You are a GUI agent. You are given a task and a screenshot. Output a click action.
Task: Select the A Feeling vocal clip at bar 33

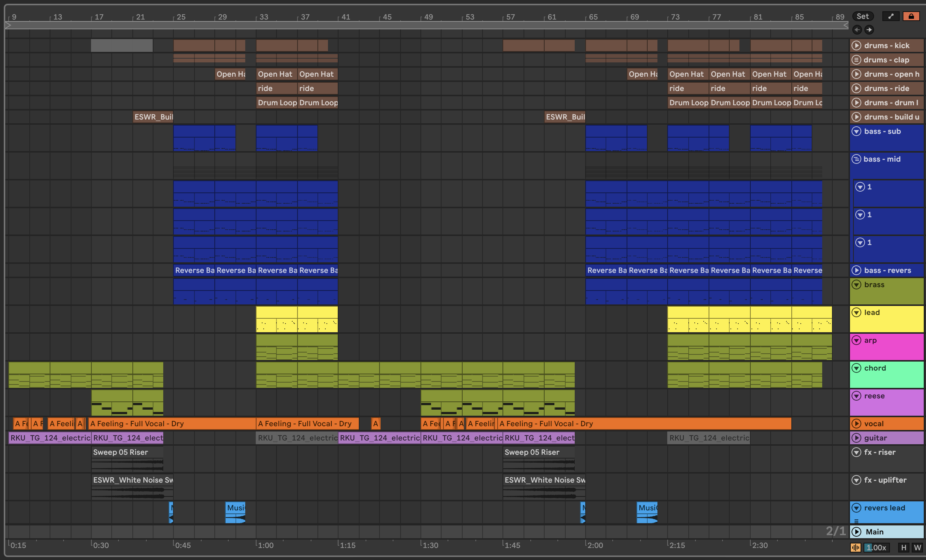click(x=307, y=424)
